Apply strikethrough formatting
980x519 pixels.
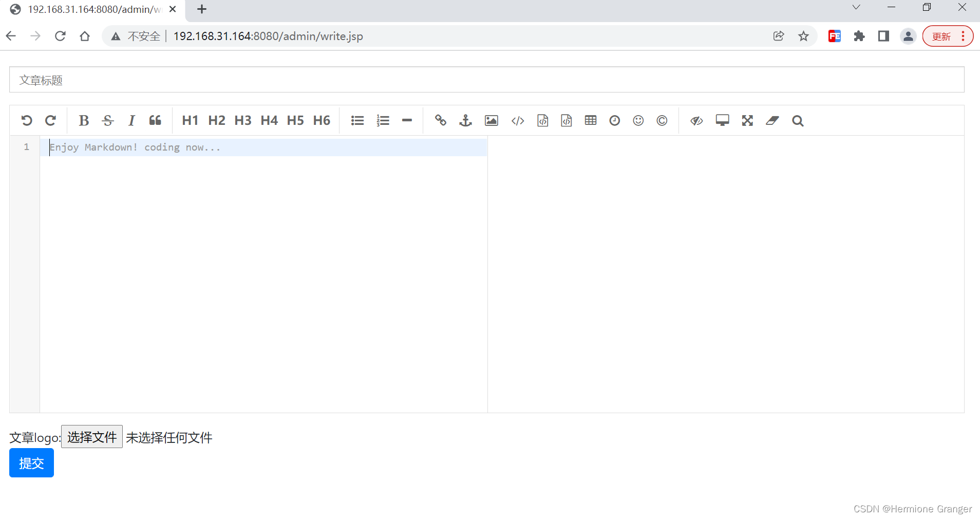pyautogui.click(x=108, y=121)
